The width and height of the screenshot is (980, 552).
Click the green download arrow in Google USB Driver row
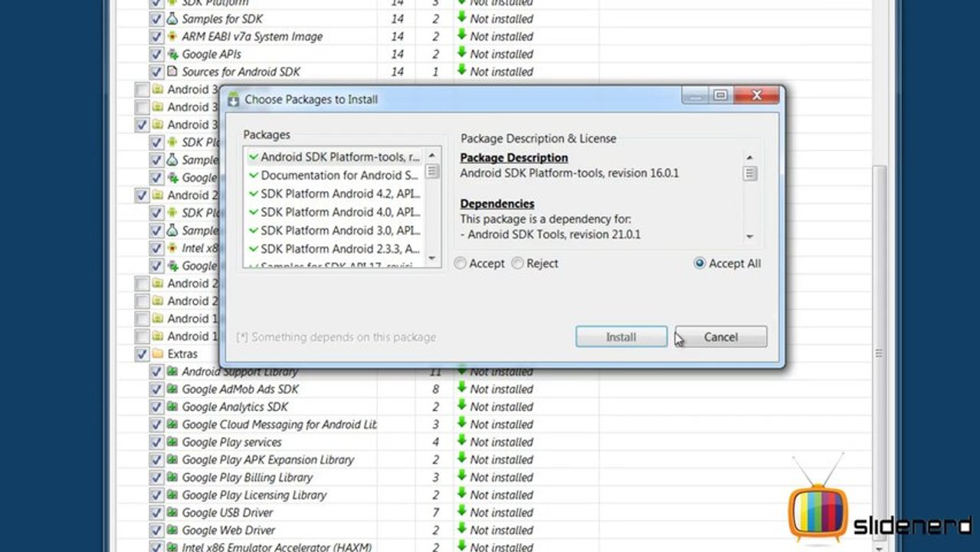pos(461,511)
